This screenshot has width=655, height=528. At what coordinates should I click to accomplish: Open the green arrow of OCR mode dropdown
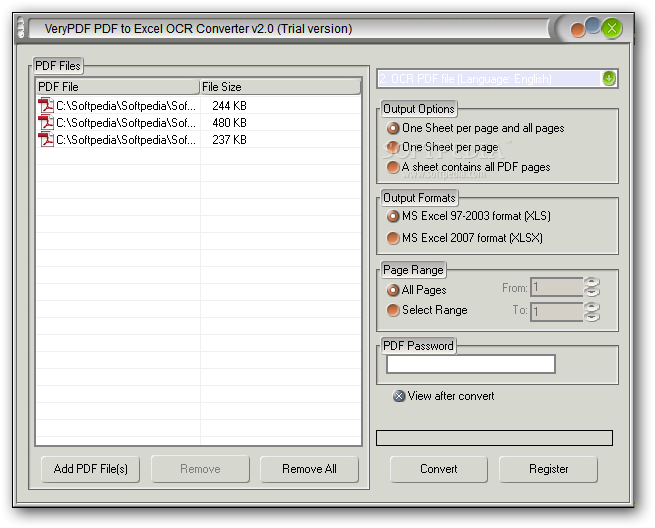tap(609, 78)
